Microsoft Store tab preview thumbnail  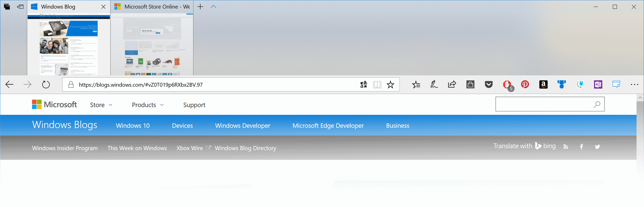click(x=152, y=45)
